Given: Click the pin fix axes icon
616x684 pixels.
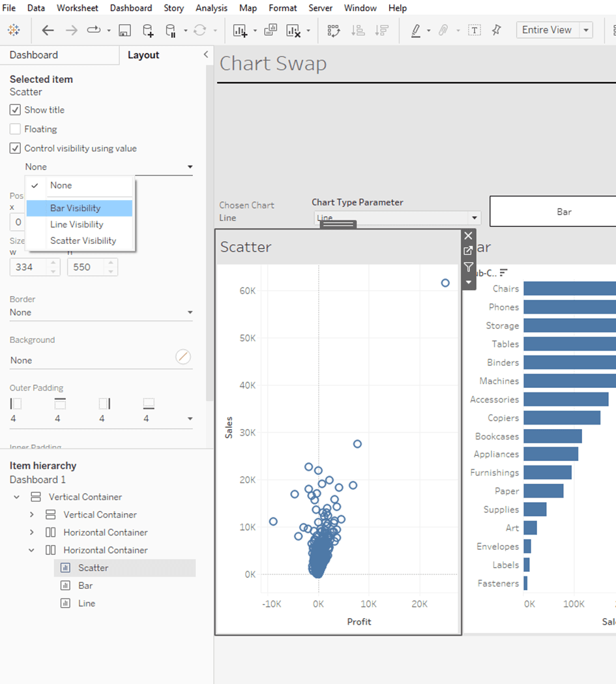Looking at the screenshot, I should pos(497,29).
